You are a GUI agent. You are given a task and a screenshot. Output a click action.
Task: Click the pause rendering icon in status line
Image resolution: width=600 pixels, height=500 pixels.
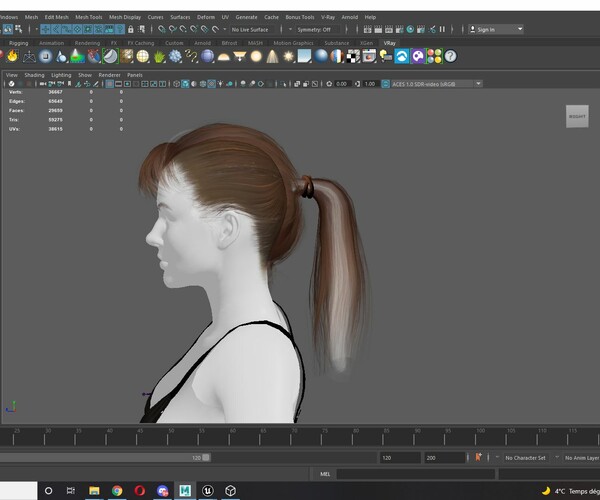[442, 29]
